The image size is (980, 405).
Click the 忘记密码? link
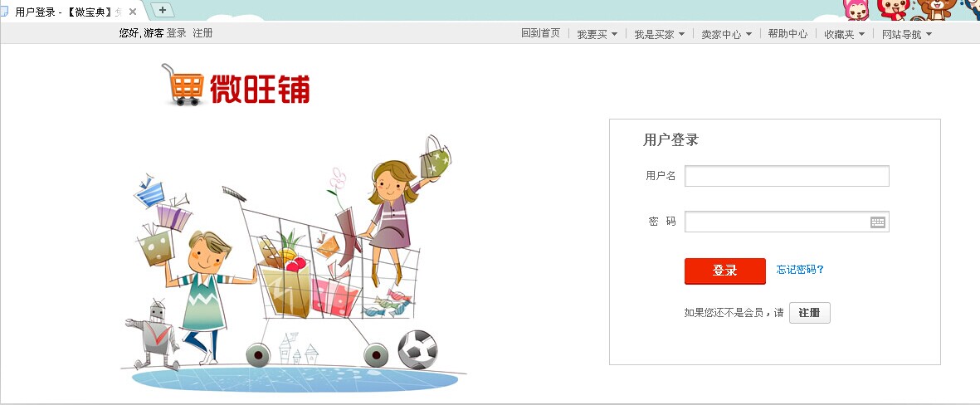(800, 270)
